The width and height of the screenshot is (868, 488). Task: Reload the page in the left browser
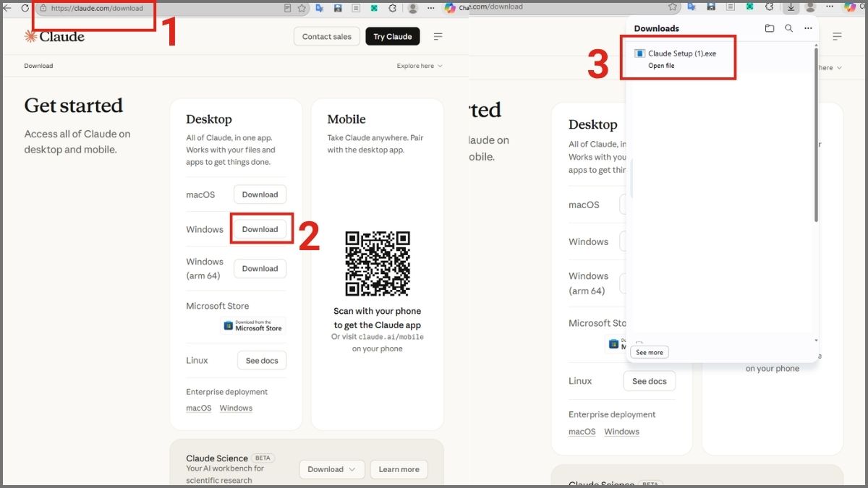click(25, 8)
